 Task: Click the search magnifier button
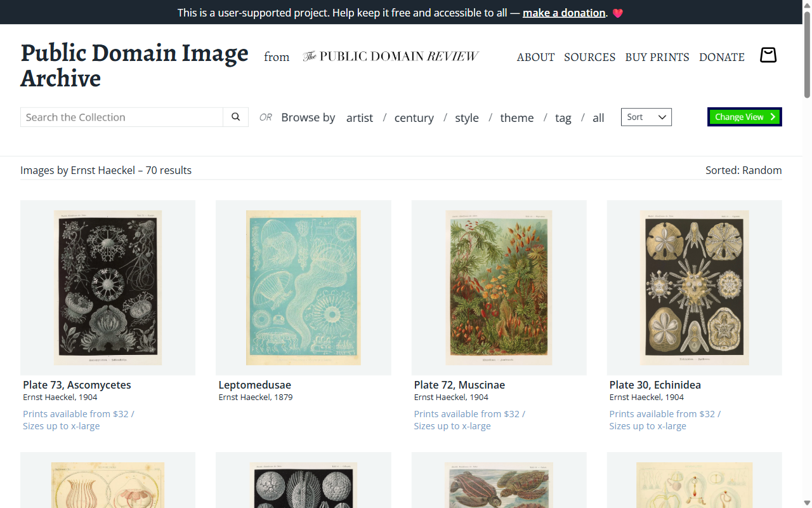point(235,117)
